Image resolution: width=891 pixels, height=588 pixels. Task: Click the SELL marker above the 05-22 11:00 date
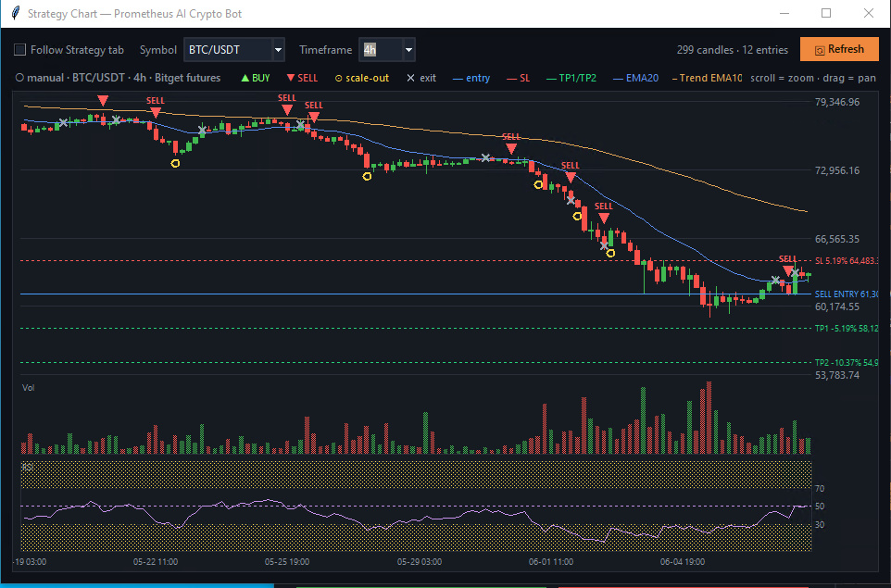point(155,107)
